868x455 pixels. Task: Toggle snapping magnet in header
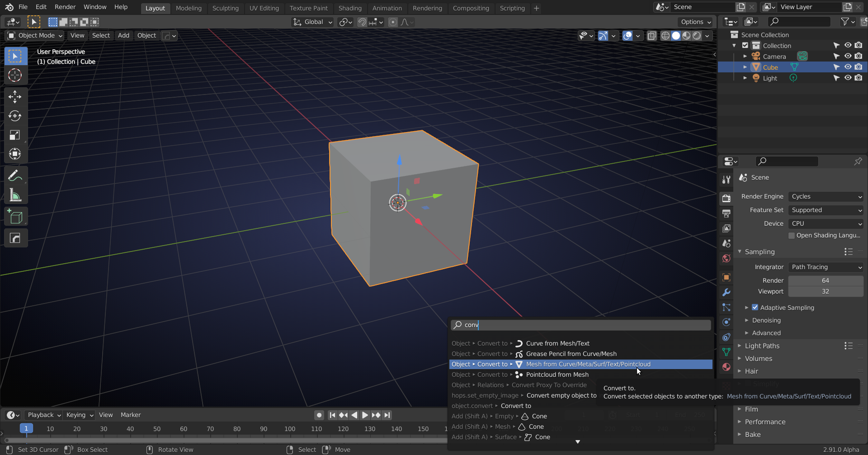(362, 22)
